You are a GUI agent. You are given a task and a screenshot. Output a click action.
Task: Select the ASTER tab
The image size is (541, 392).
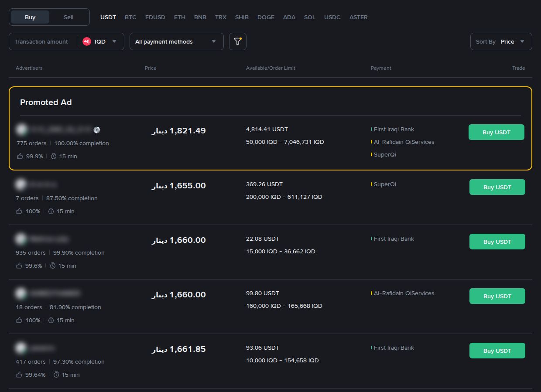click(359, 17)
